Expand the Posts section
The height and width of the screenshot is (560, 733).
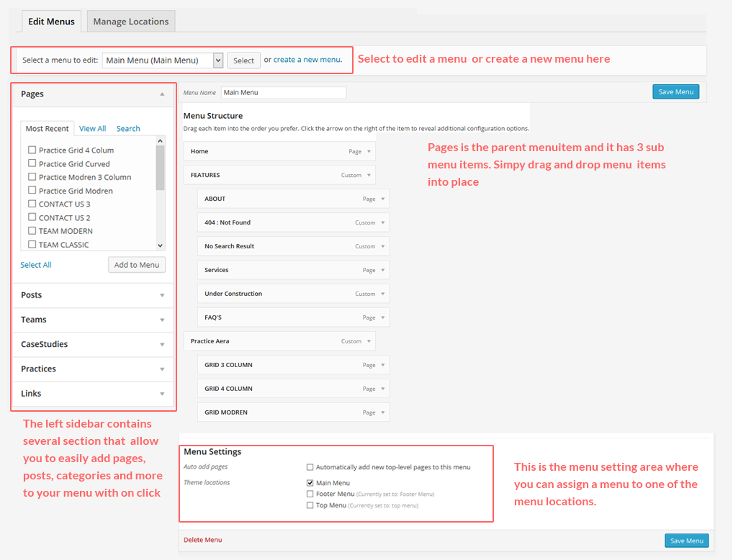point(92,295)
